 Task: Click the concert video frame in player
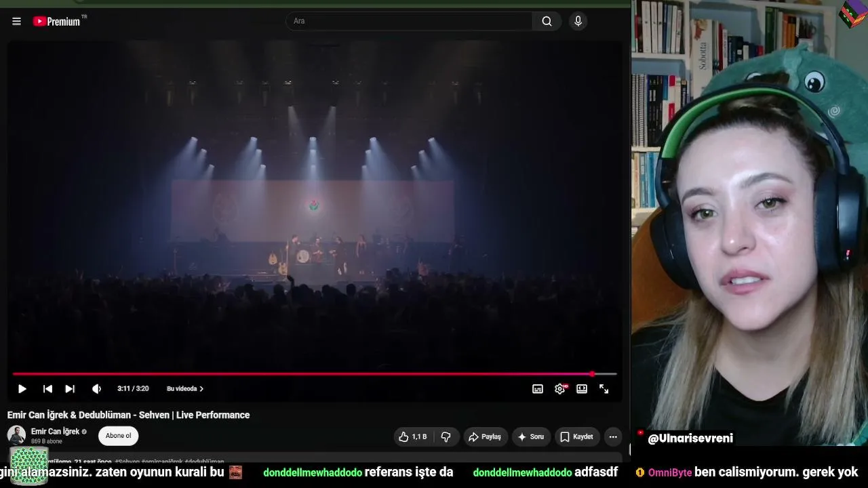pyautogui.click(x=315, y=203)
